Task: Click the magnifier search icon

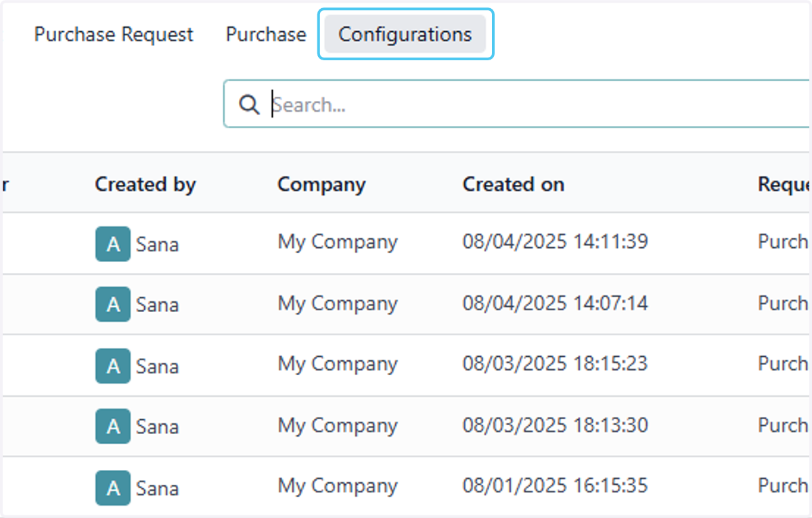Action: coord(249,104)
